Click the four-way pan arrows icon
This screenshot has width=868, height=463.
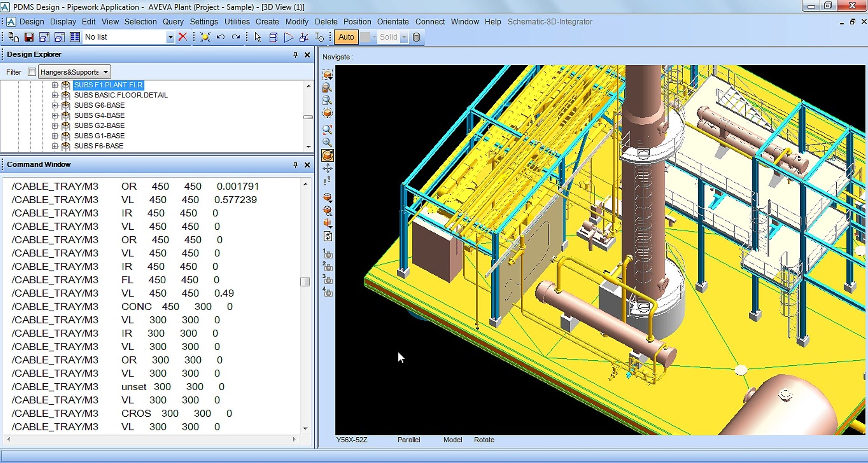[x=327, y=168]
